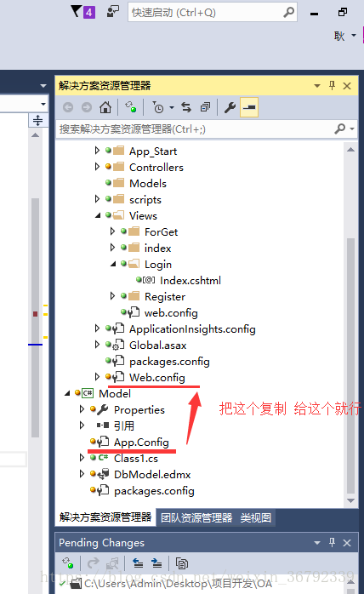Click the DbModel.edmx file icon
This screenshot has height=594, width=364.
tap(104, 474)
